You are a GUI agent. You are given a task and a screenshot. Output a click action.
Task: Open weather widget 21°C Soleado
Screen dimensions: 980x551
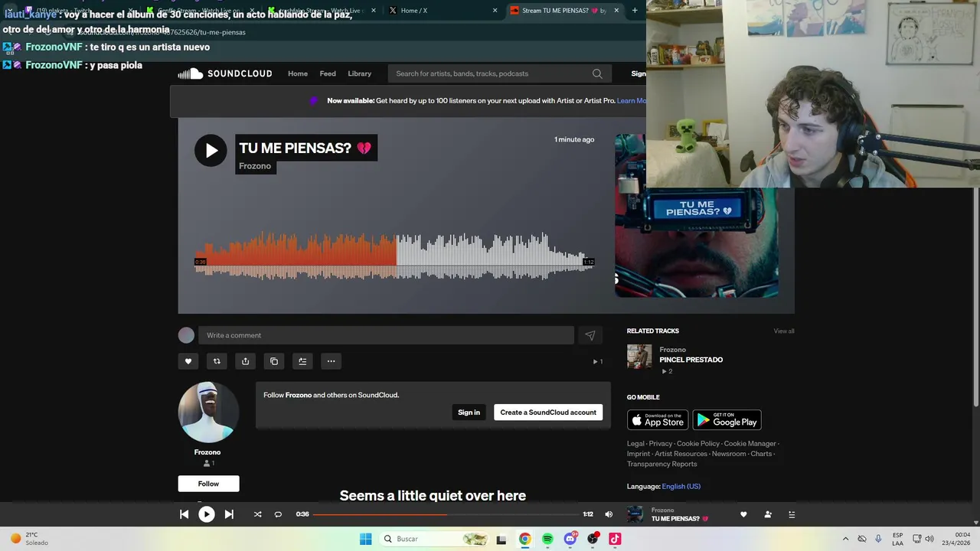28,539
